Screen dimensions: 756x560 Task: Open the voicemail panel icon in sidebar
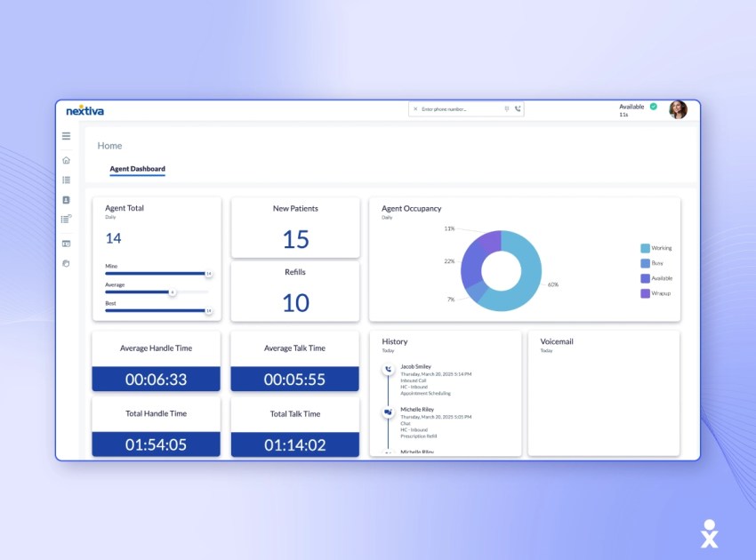pyautogui.click(x=66, y=242)
